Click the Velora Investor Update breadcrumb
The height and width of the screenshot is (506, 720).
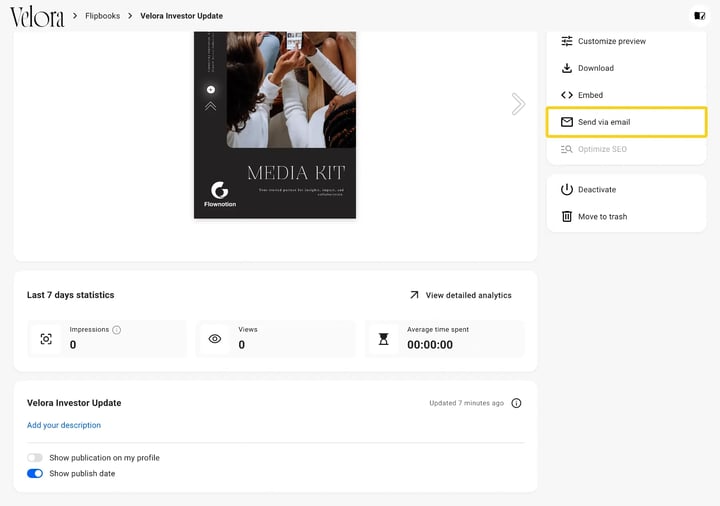point(181,16)
